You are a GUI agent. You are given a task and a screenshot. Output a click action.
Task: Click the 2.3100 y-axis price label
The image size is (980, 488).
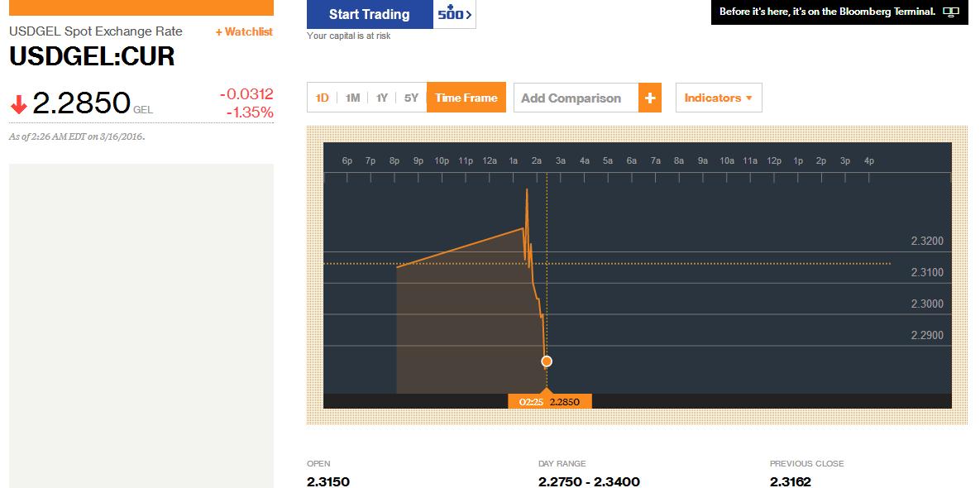(927, 272)
